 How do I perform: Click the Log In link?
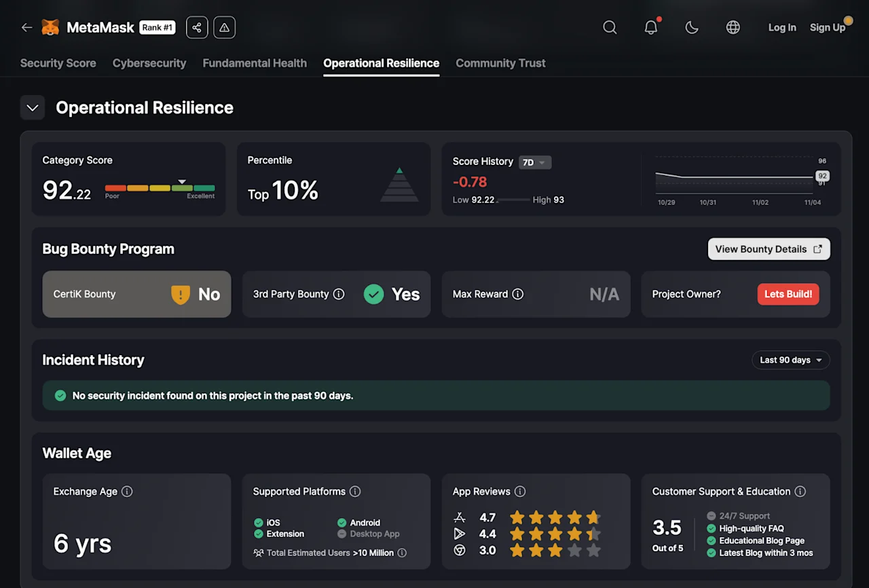point(782,28)
